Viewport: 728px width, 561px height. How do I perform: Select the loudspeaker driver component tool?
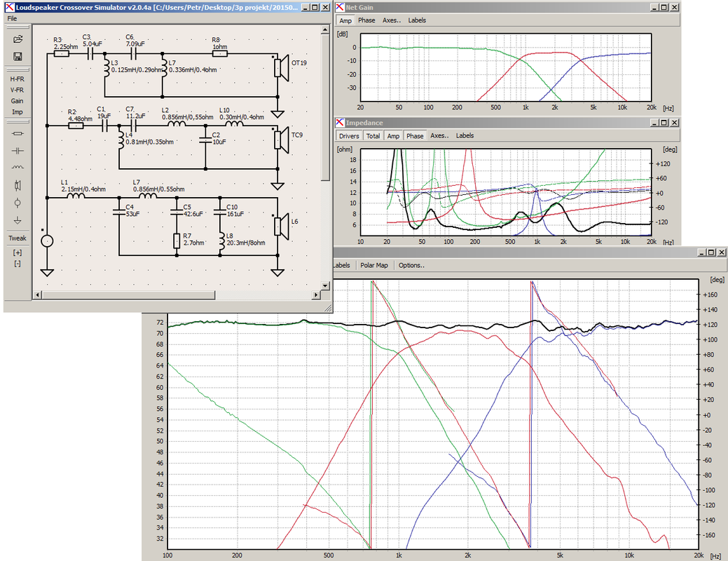(18, 185)
